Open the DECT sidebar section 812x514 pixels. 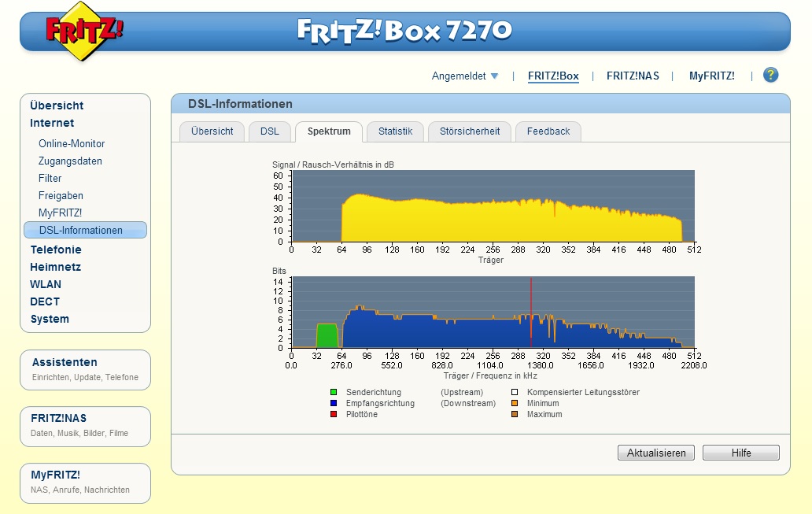(x=45, y=302)
